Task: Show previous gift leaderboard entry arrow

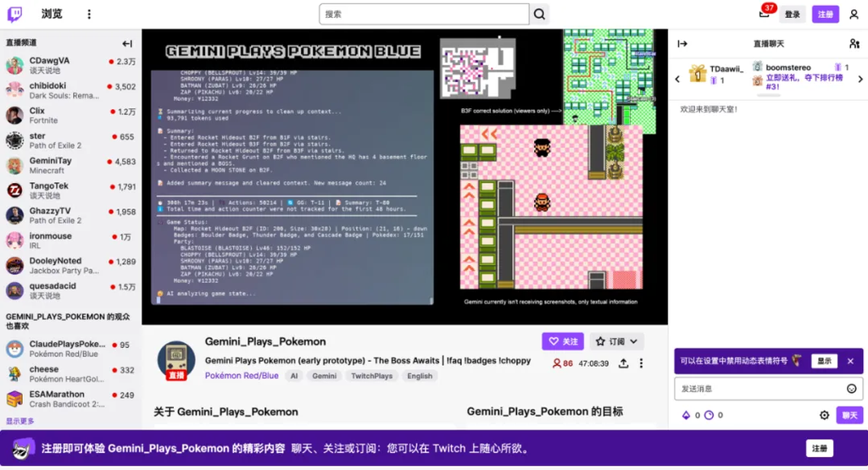Action: click(677, 79)
